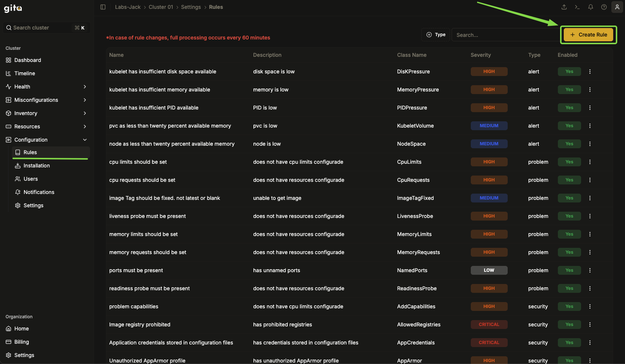Focus the rules Search input field

coord(506,35)
